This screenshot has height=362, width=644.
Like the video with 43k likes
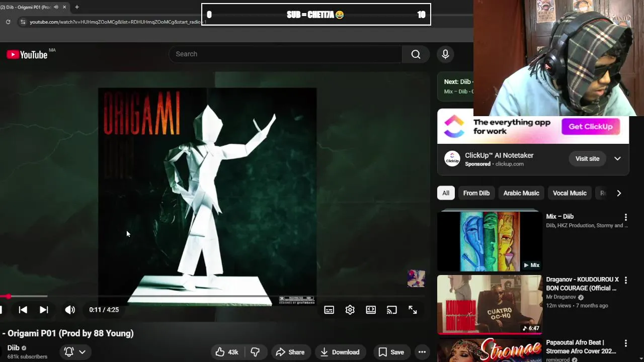click(226, 352)
